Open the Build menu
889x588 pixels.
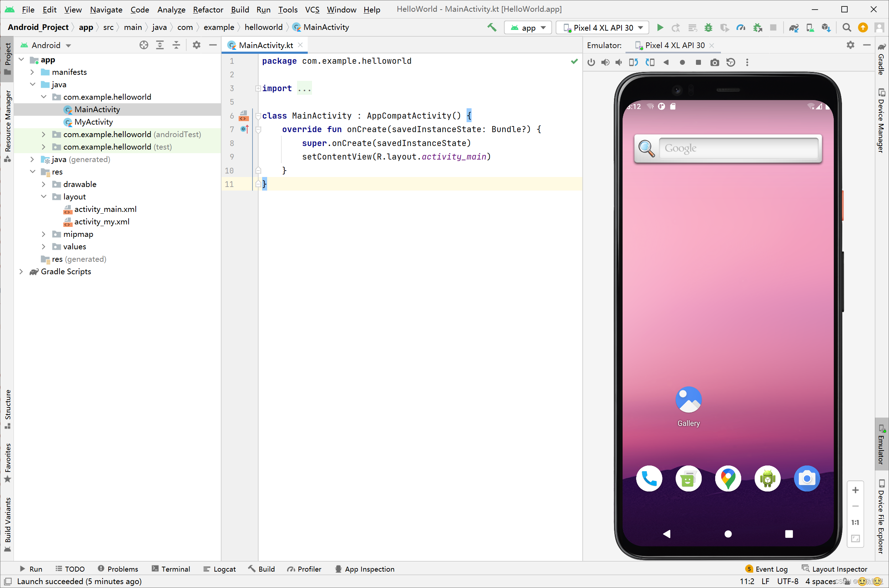point(239,9)
